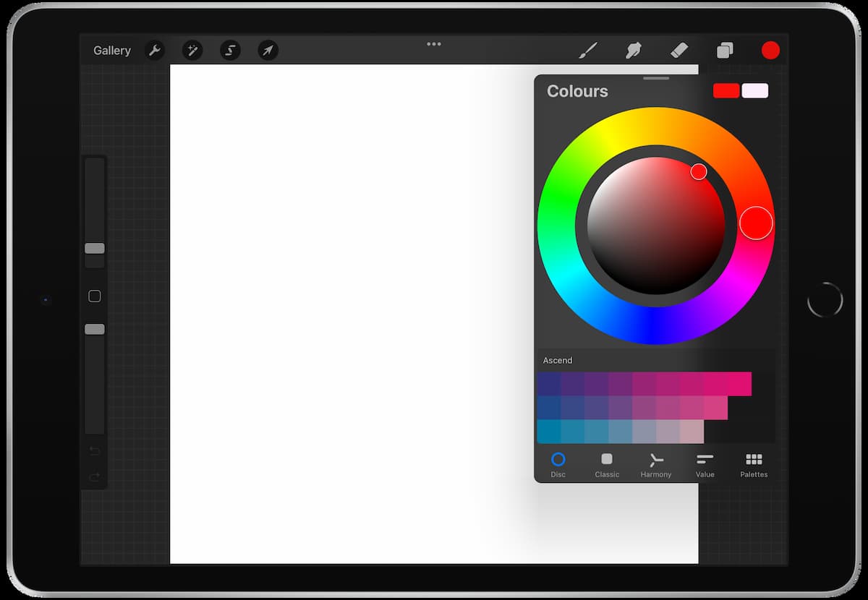Tap the Undo arrow in the sidebar

click(x=93, y=450)
